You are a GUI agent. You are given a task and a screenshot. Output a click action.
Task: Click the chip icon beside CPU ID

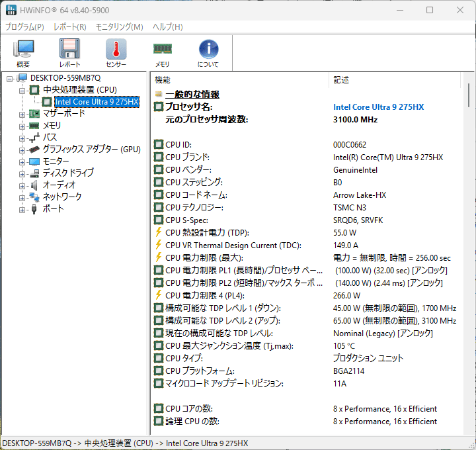point(158,144)
